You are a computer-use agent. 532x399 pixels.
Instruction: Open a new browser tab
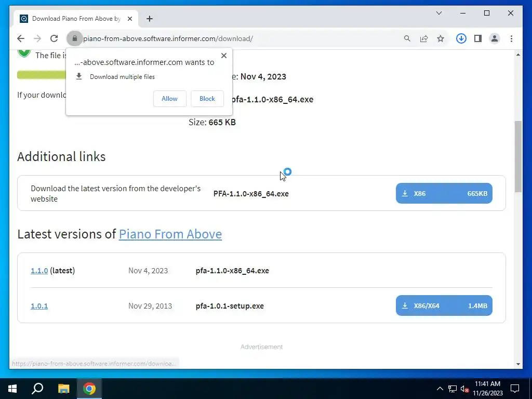(x=150, y=19)
